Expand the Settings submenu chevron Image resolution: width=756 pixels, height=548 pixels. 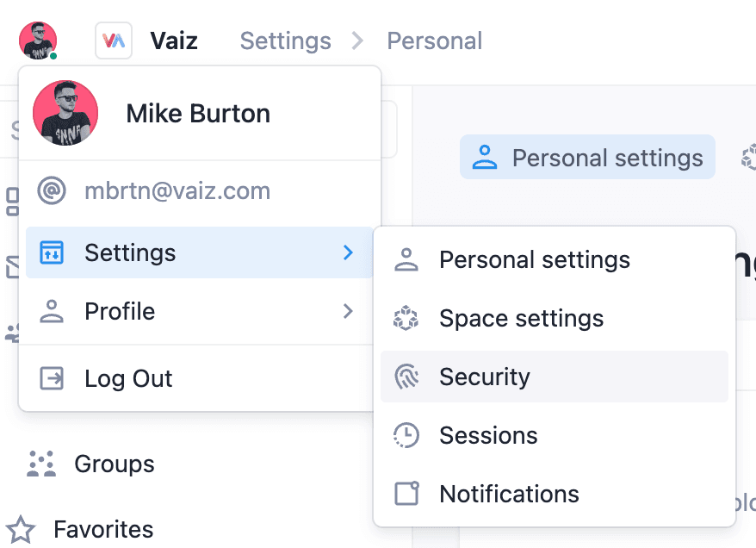point(348,252)
